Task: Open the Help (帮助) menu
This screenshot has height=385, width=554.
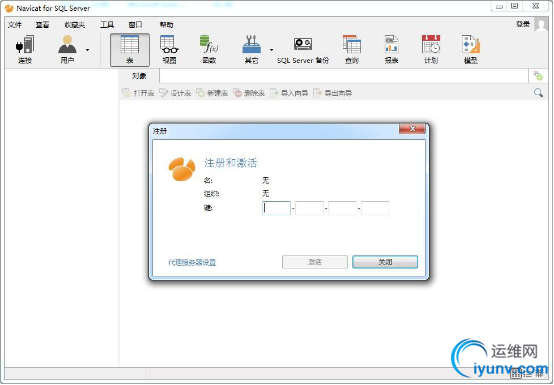Action: click(x=166, y=25)
